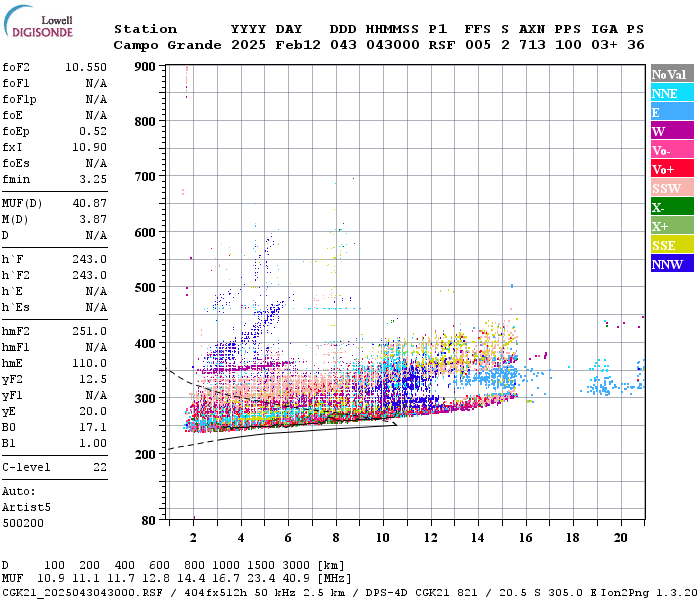The image size is (700, 600).
Task: Click the foF2 value 10.550
Action: [86, 67]
